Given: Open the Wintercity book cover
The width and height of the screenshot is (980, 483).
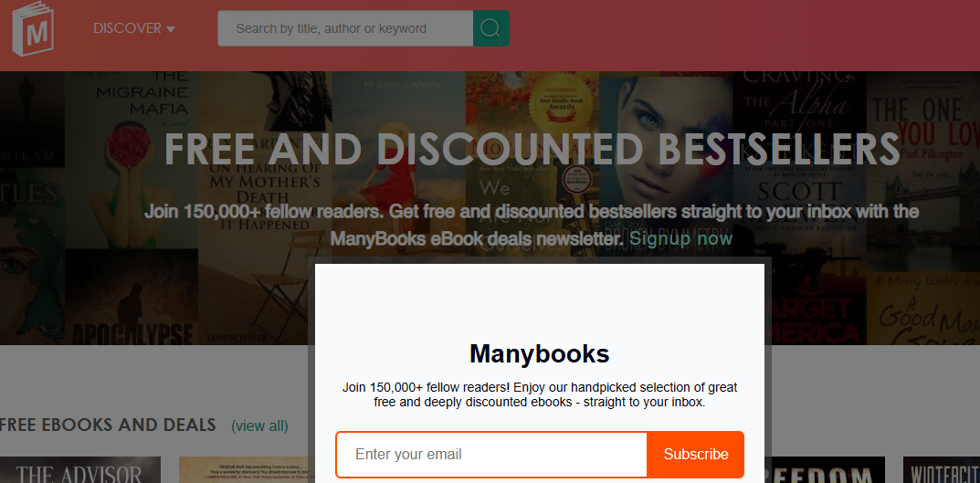Looking at the screenshot, I should click(x=941, y=470).
